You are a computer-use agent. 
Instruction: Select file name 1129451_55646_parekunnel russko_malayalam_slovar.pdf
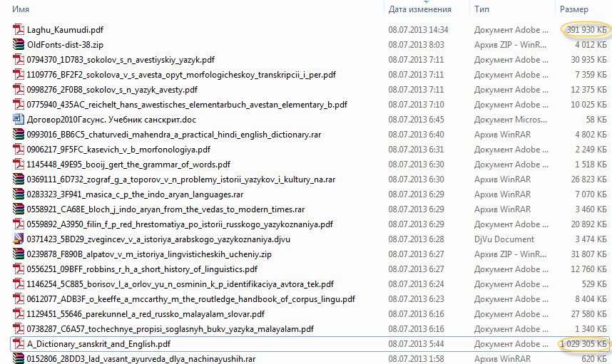pyautogui.click(x=146, y=314)
